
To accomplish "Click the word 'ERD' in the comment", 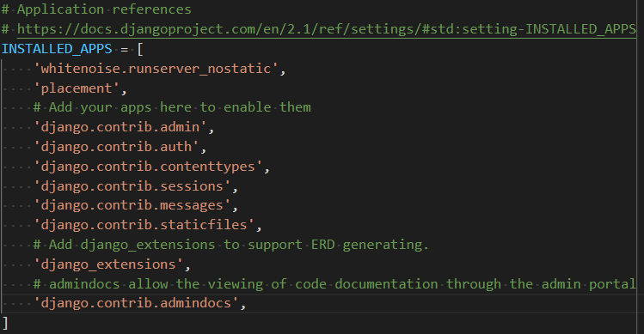I will pyautogui.click(x=322, y=245).
